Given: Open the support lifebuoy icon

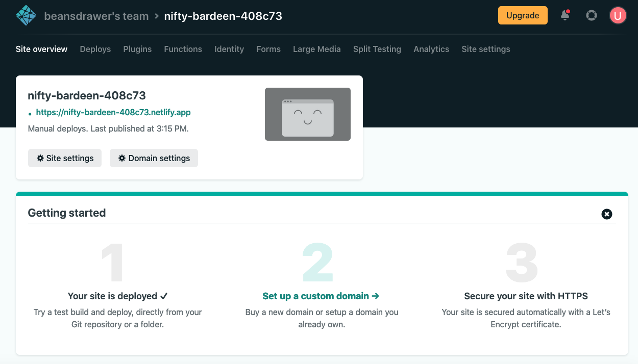Looking at the screenshot, I should (x=592, y=15).
